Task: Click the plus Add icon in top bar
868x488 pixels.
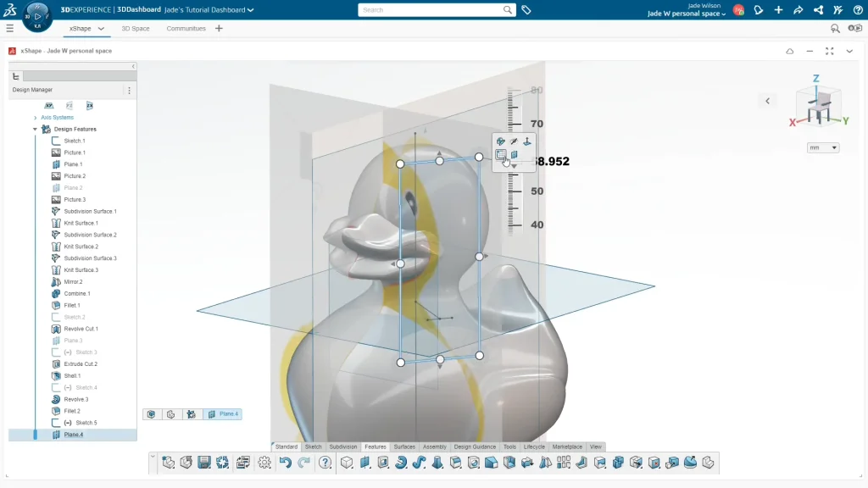Action: click(x=778, y=10)
